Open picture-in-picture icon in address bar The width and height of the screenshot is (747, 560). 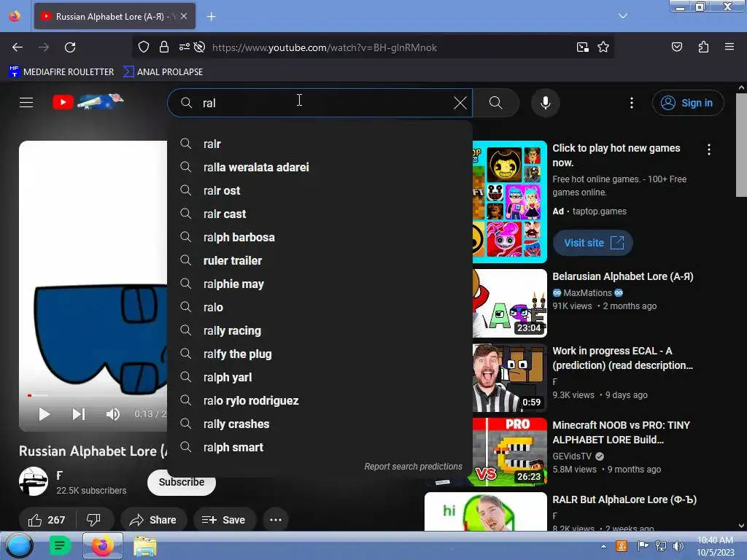[582, 47]
